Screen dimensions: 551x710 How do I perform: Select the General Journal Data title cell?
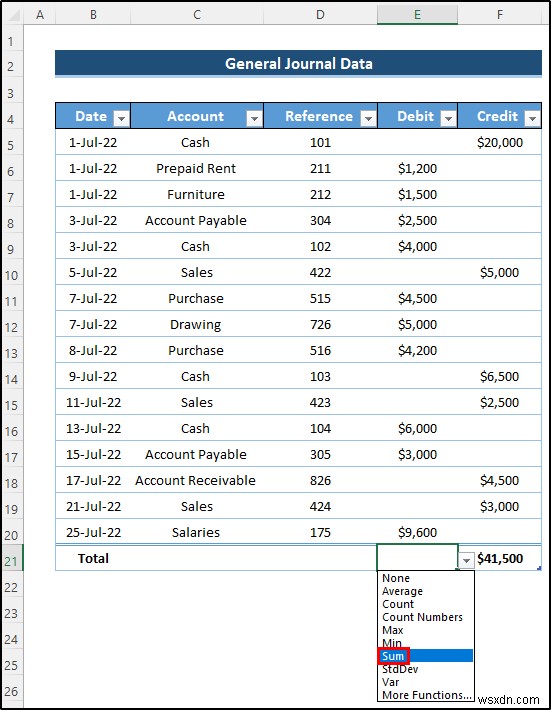click(x=298, y=63)
